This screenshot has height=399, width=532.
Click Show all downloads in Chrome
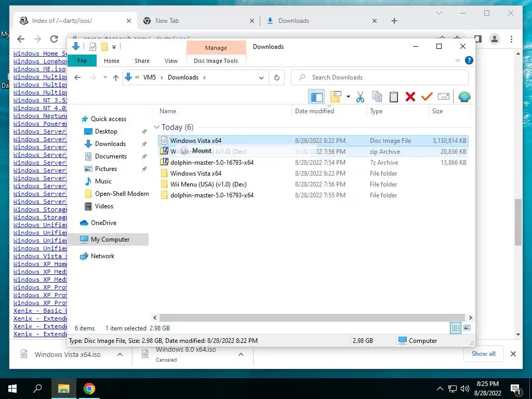[484, 354]
